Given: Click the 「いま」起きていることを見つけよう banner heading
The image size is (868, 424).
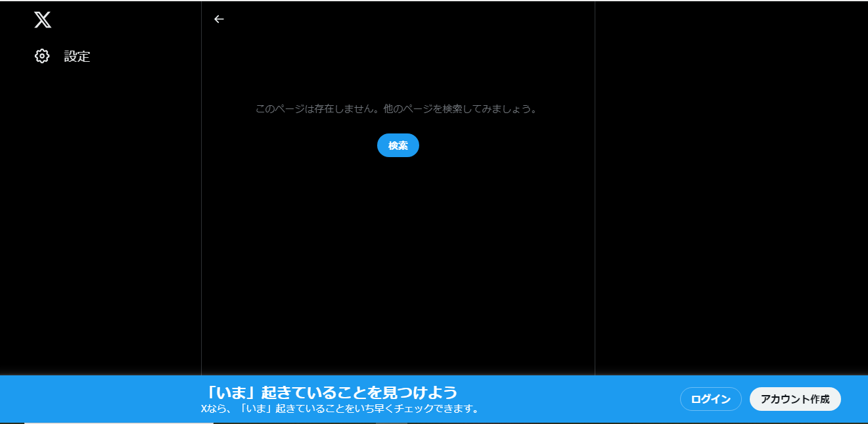Looking at the screenshot, I should 331,392.
